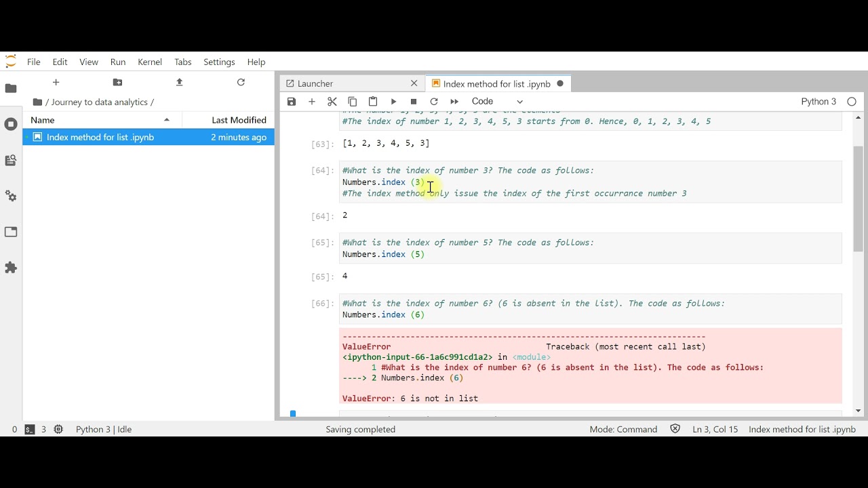
Task: Close the Launcher tab
Action: (414, 83)
